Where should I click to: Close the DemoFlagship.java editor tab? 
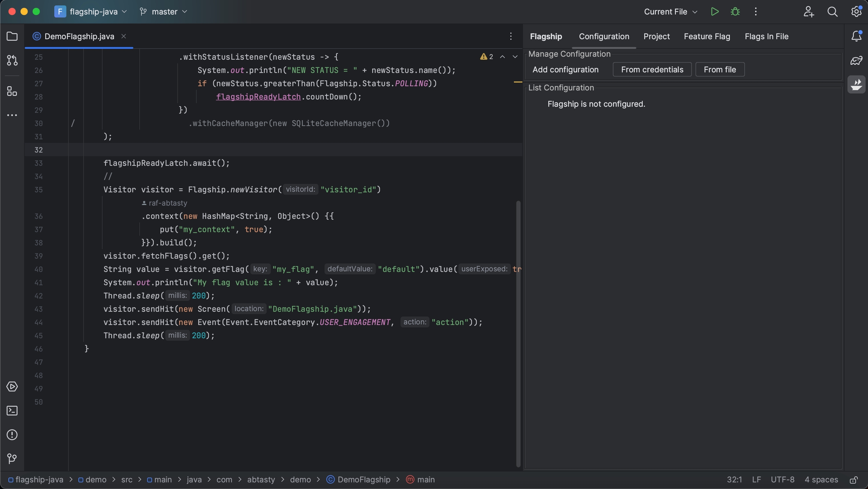(124, 37)
